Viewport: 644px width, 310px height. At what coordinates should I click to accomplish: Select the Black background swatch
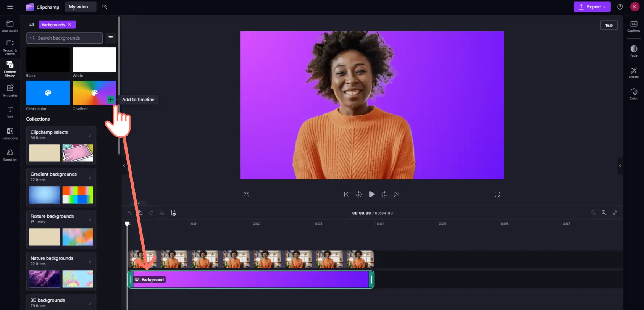coord(48,60)
